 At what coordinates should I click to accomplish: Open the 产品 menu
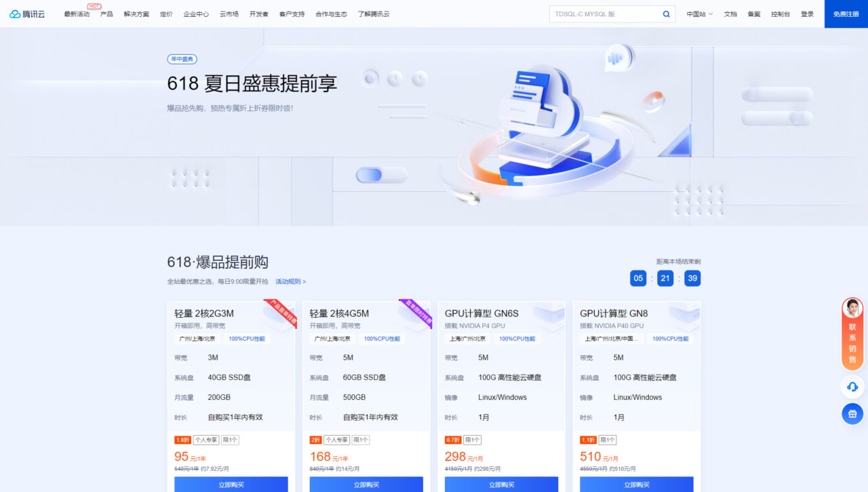(x=106, y=14)
